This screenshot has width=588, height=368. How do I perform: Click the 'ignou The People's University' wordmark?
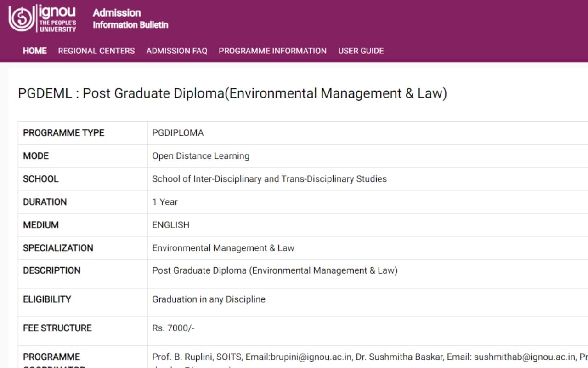point(58,18)
